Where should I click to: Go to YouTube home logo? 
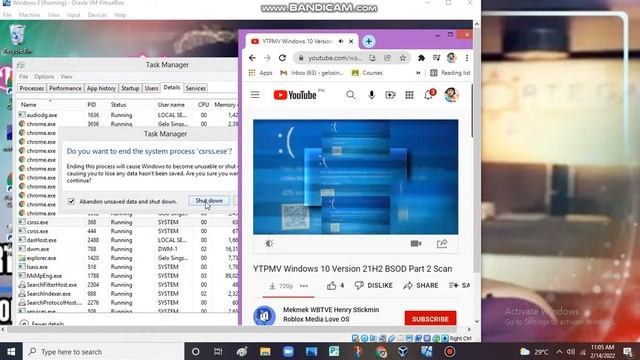pos(295,95)
